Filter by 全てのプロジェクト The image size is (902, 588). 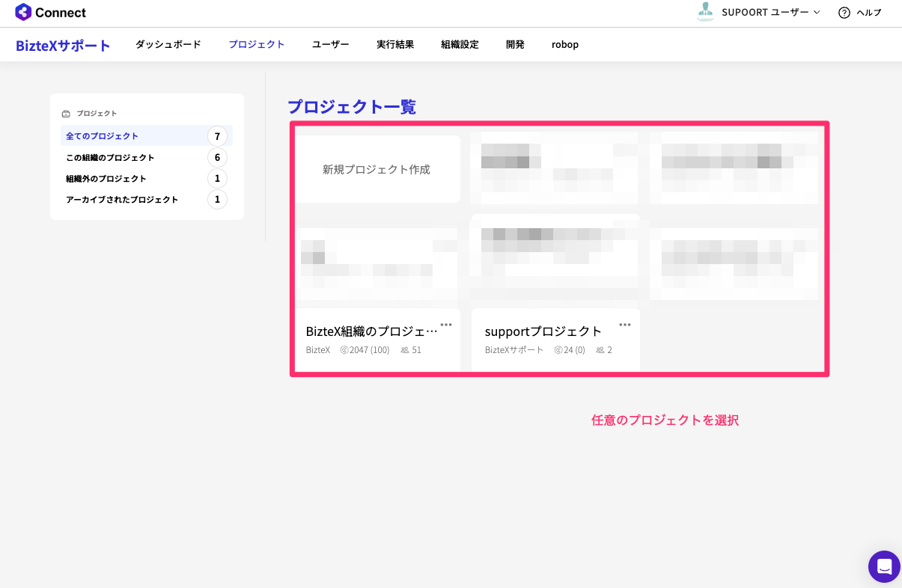(x=147, y=136)
